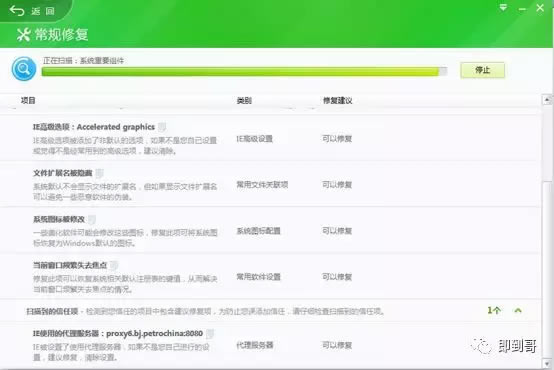Open the title bar dropdown menu icon
The height and width of the screenshot is (370, 554).
tap(503, 8)
